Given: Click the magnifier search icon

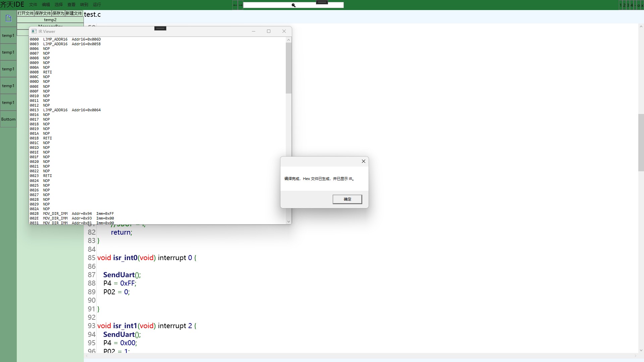Looking at the screenshot, I should (293, 5).
